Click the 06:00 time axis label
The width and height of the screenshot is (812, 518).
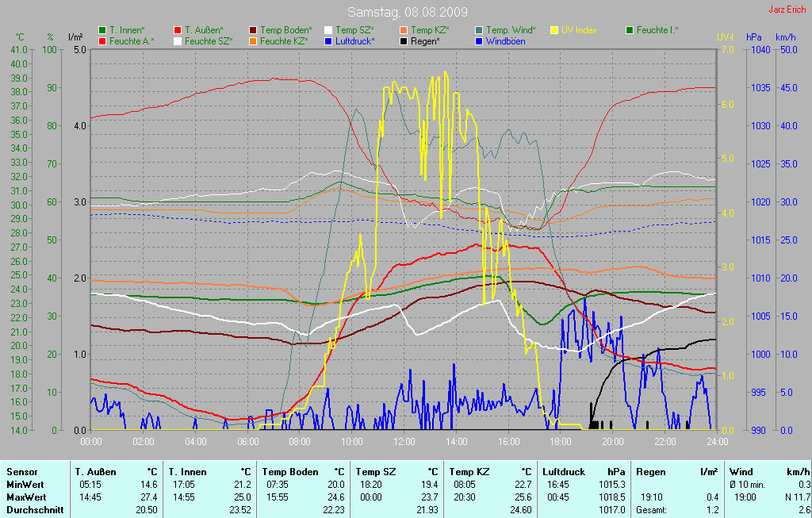click(x=248, y=442)
